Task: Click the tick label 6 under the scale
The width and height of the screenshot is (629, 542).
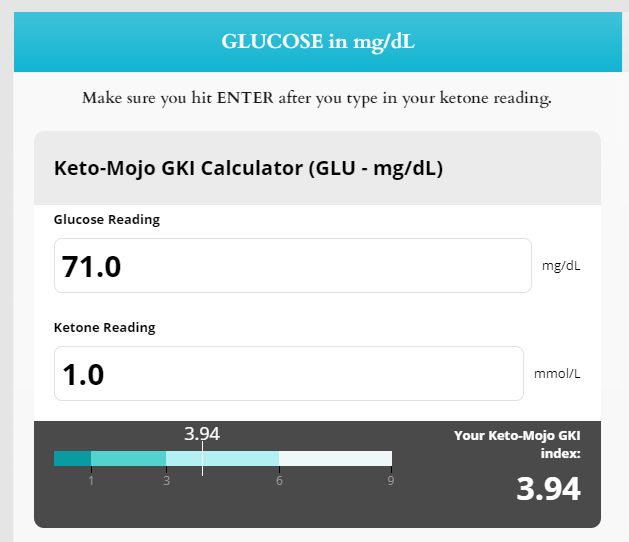Action: [x=279, y=480]
